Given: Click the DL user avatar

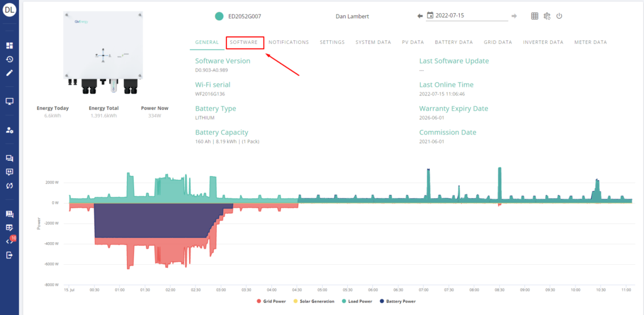Looking at the screenshot, I should click(x=9, y=9).
